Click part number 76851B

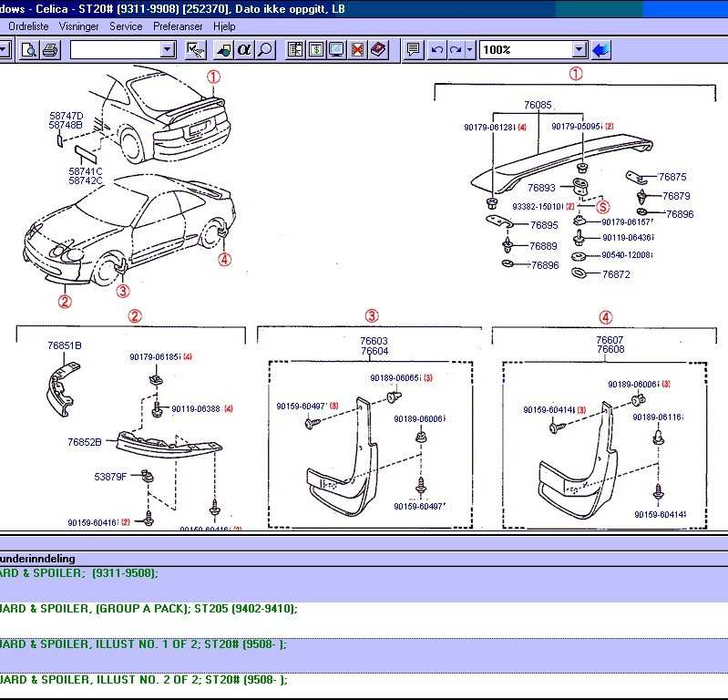65,345
